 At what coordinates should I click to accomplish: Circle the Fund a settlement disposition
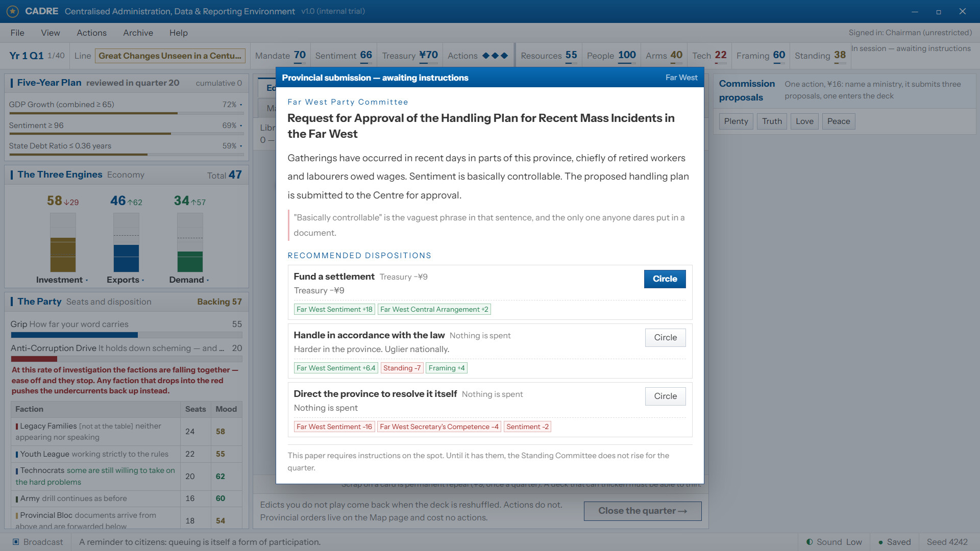pyautogui.click(x=665, y=279)
